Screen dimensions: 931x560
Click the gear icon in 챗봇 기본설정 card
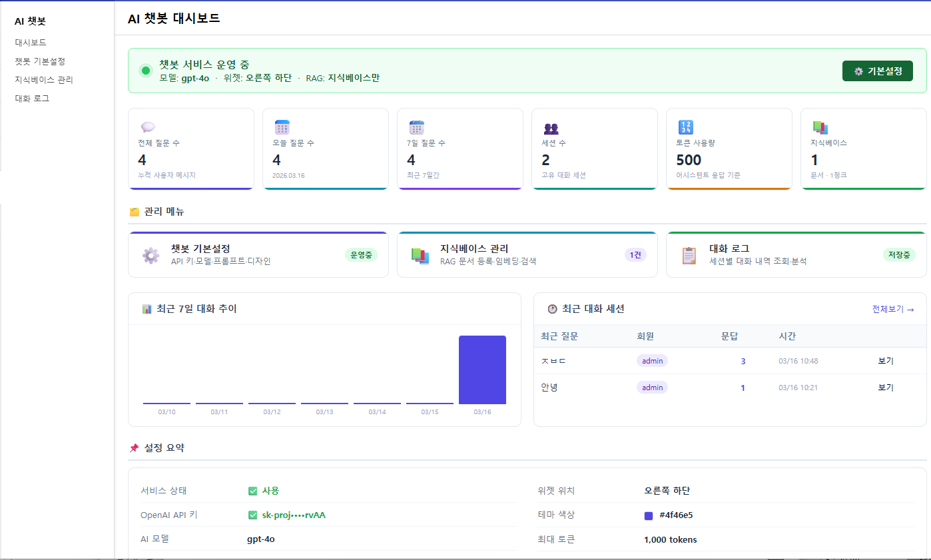(x=151, y=256)
